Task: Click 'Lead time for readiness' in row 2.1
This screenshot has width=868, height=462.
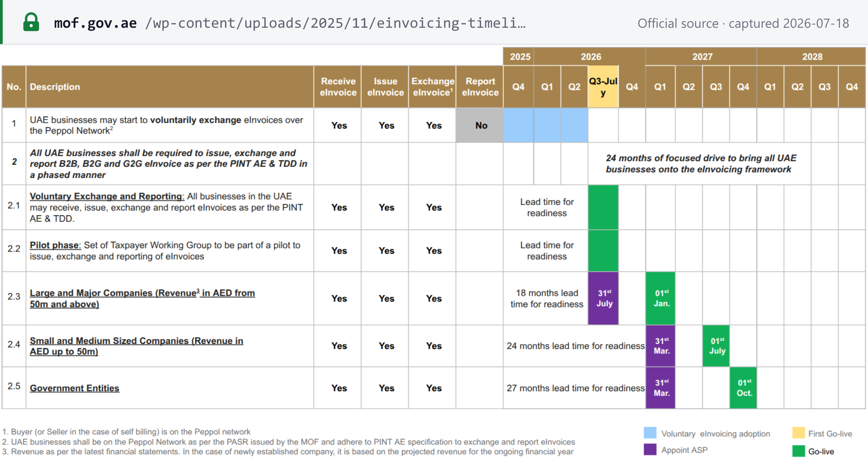Action: click(x=546, y=207)
